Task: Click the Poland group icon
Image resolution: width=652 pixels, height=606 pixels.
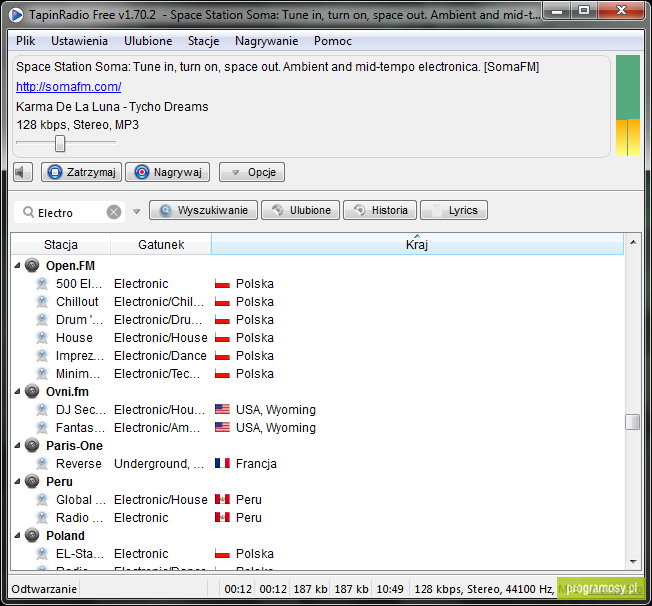Action: click(32, 535)
